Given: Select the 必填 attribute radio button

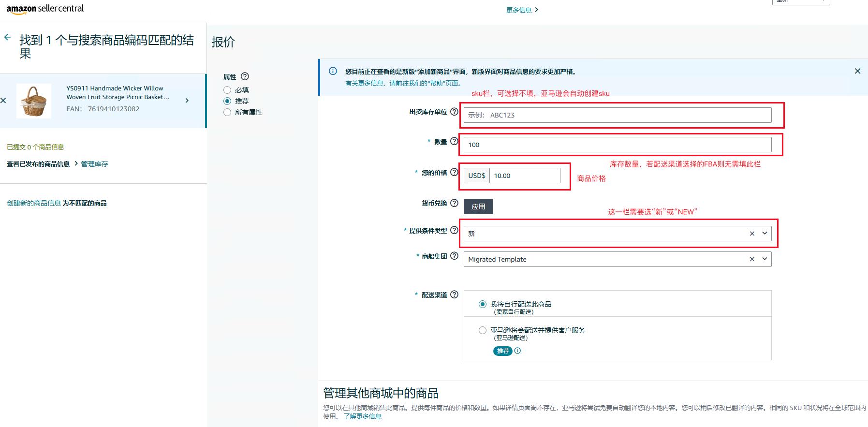Looking at the screenshot, I should pos(227,90).
